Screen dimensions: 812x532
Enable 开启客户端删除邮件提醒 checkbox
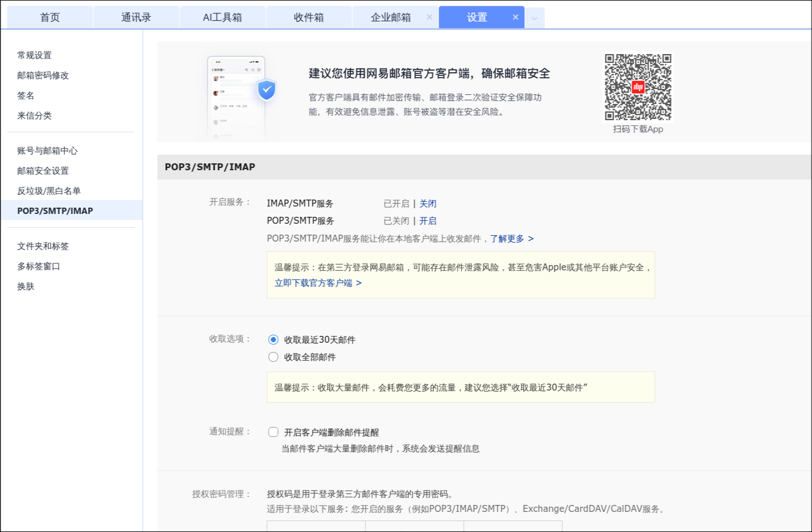(273, 432)
